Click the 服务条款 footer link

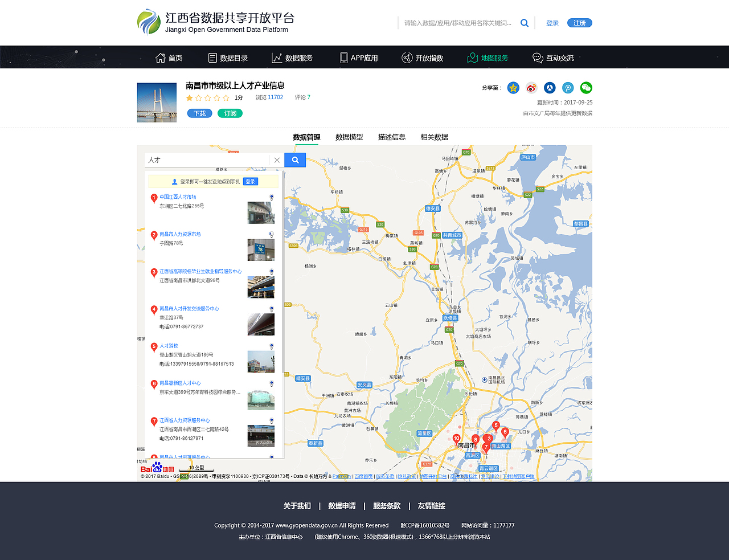point(387,506)
